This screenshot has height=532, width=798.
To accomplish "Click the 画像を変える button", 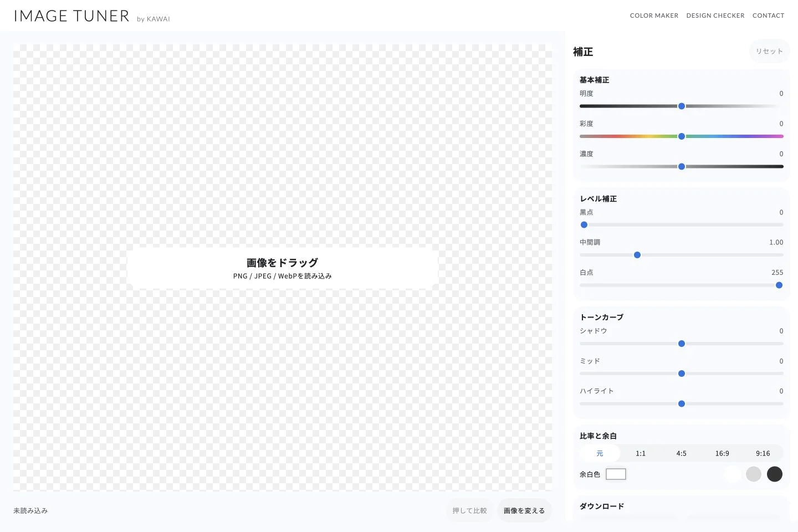I will (524, 511).
